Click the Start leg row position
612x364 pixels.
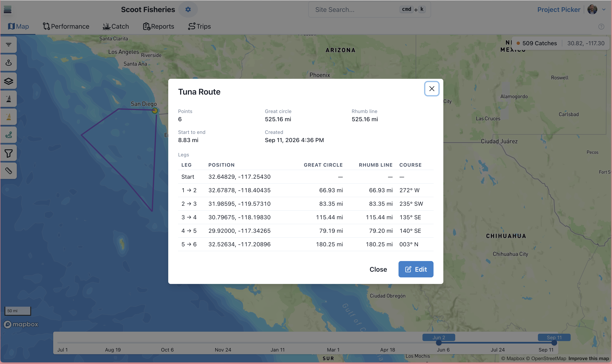(239, 177)
